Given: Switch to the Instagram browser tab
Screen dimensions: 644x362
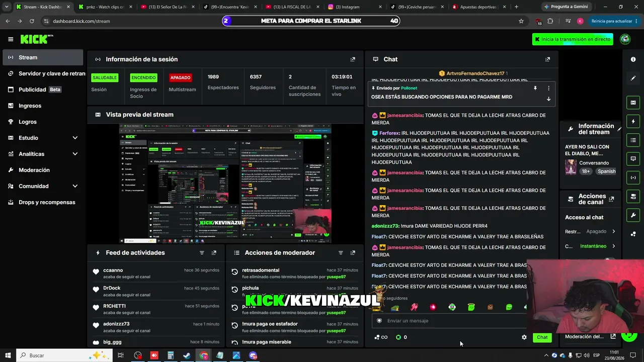Looking at the screenshot, I should pos(355,7).
